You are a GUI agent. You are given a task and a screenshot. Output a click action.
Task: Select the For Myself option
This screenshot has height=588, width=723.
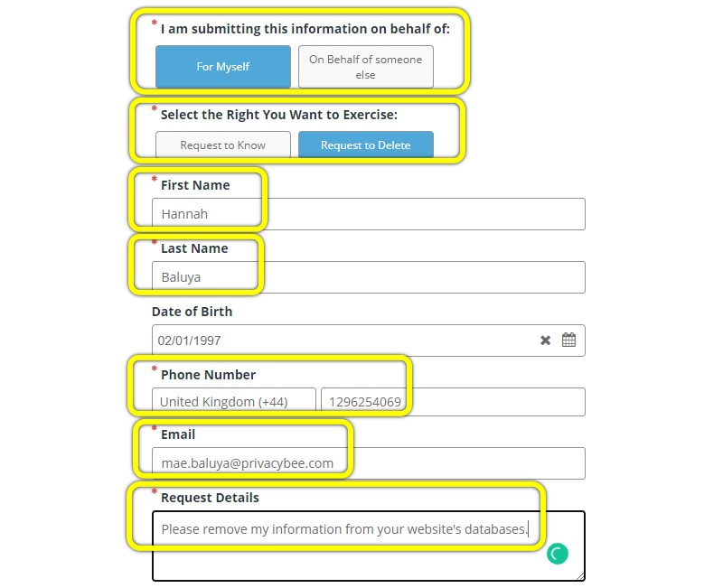pyautogui.click(x=222, y=67)
